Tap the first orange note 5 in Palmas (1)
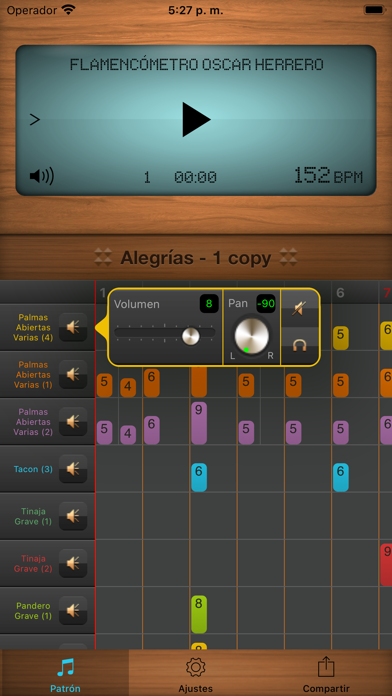 [104, 385]
